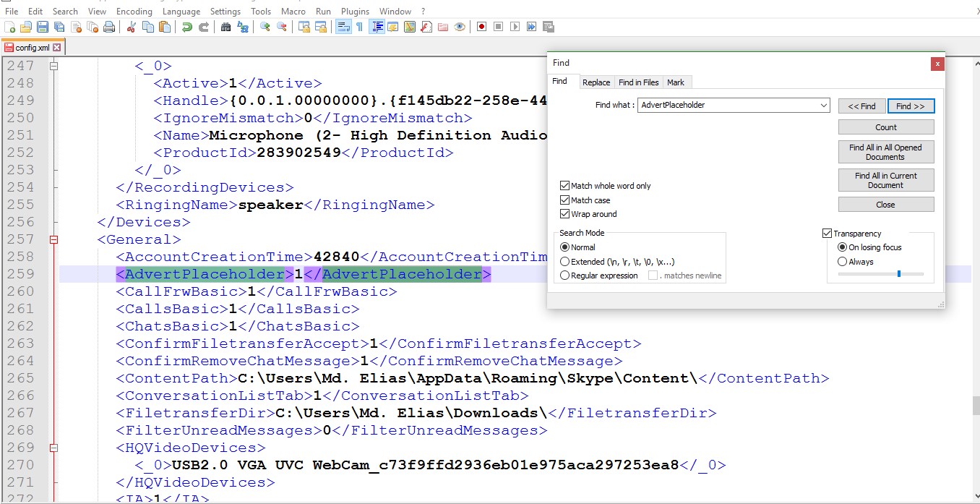Click the Close document toolbar icon
Image resolution: width=980 pixels, height=504 pixels.
[x=75, y=27]
